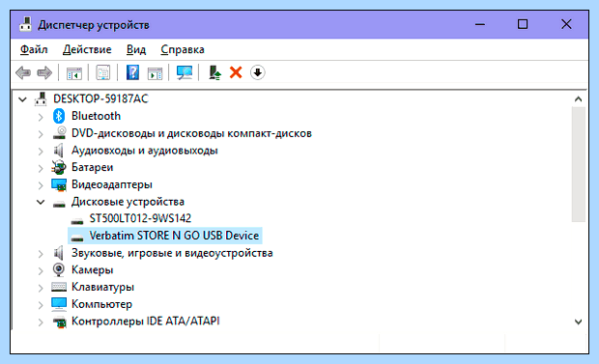Click the audio inputs speaker icon
The image size is (599, 364).
pyautogui.click(x=58, y=150)
